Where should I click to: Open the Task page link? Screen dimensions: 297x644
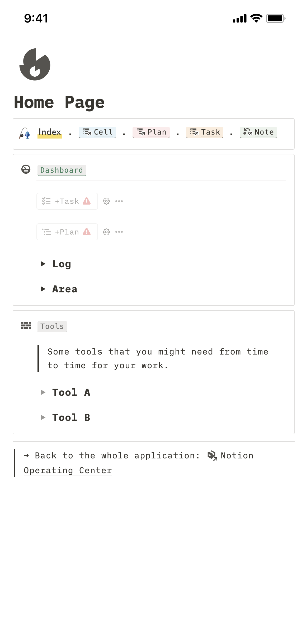click(205, 132)
